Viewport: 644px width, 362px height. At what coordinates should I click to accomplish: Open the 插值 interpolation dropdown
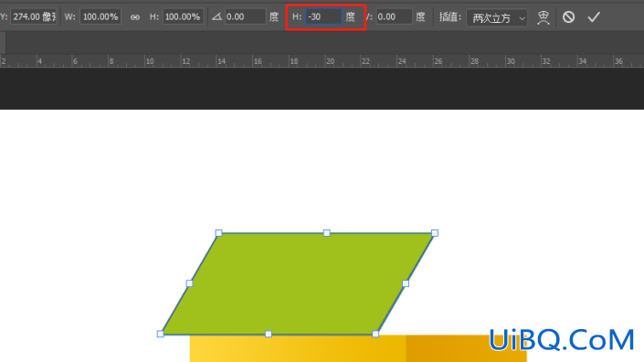tap(497, 17)
